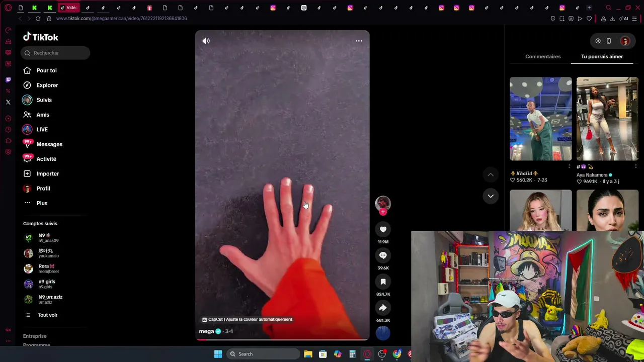Open the spinning sound disc for this video
The width and height of the screenshot is (644, 362).
(383, 333)
